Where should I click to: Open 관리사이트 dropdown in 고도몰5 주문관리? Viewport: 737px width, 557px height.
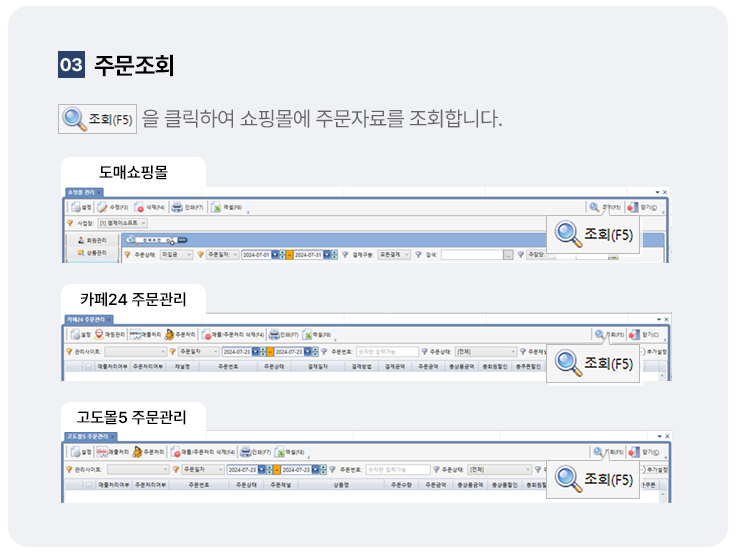pyautogui.click(x=138, y=470)
